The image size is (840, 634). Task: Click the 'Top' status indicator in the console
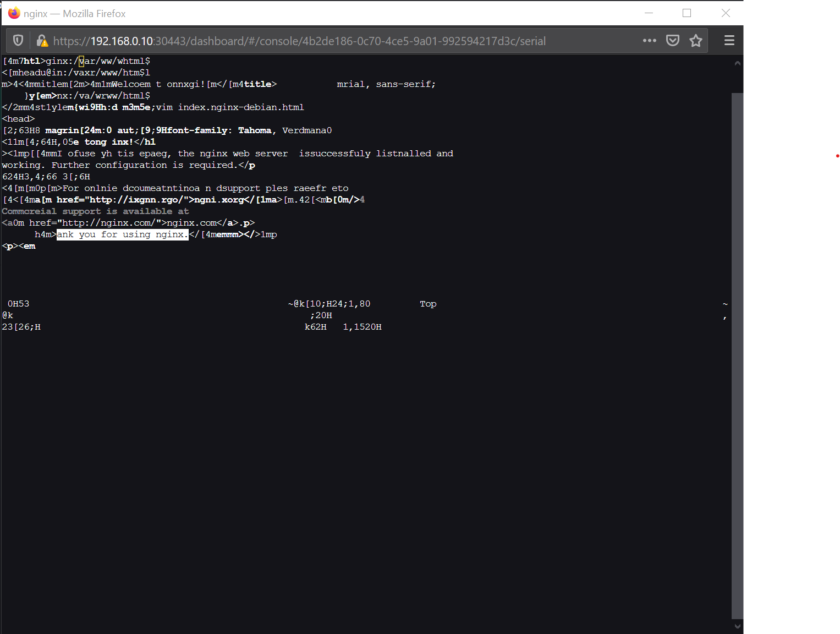[428, 303]
